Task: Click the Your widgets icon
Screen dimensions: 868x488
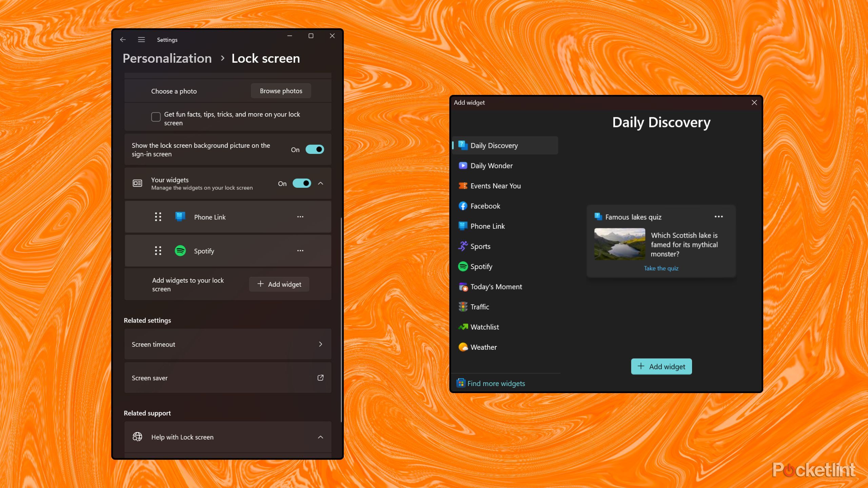Action: tap(137, 183)
